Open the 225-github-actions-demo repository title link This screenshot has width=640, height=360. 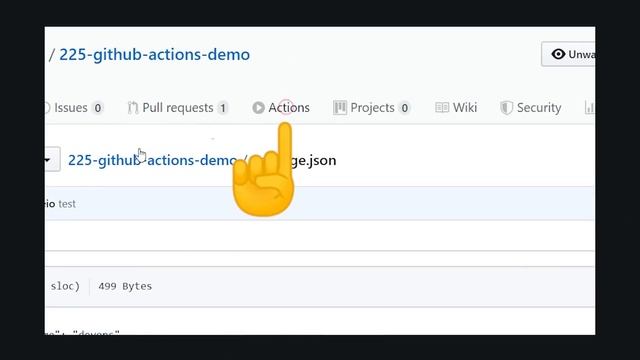(155, 55)
